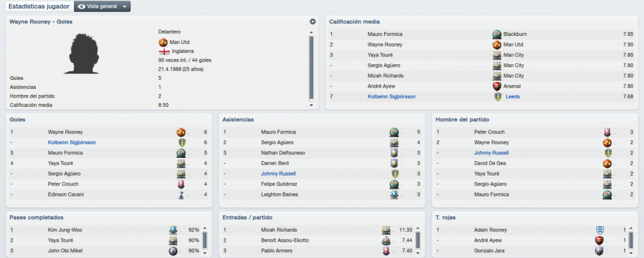644x258 pixels.
Task: Click Stoke crest beside Peter Crouch in Goles
Action: point(181,184)
